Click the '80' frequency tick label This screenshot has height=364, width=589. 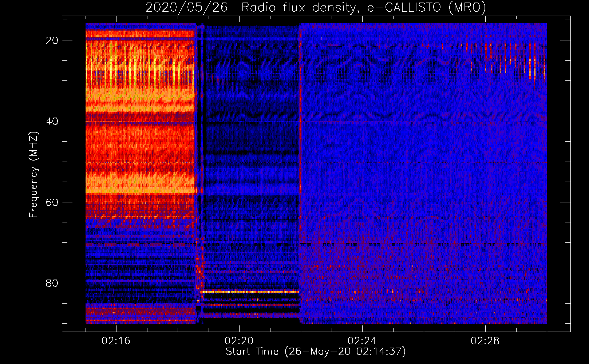tap(52, 283)
